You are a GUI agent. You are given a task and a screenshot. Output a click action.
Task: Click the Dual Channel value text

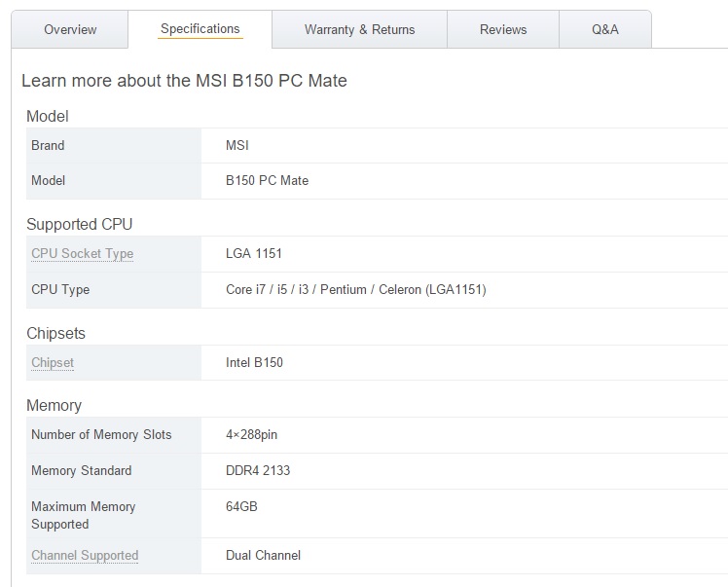tap(263, 556)
